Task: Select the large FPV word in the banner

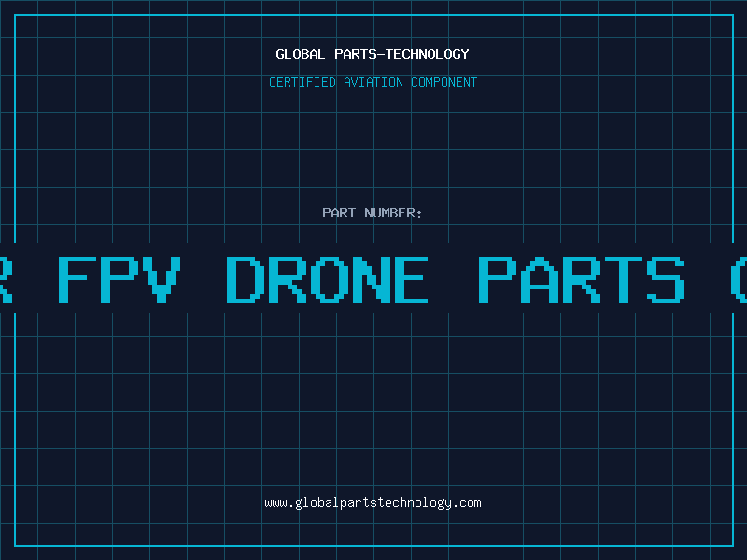Action: (x=120, y=279)
